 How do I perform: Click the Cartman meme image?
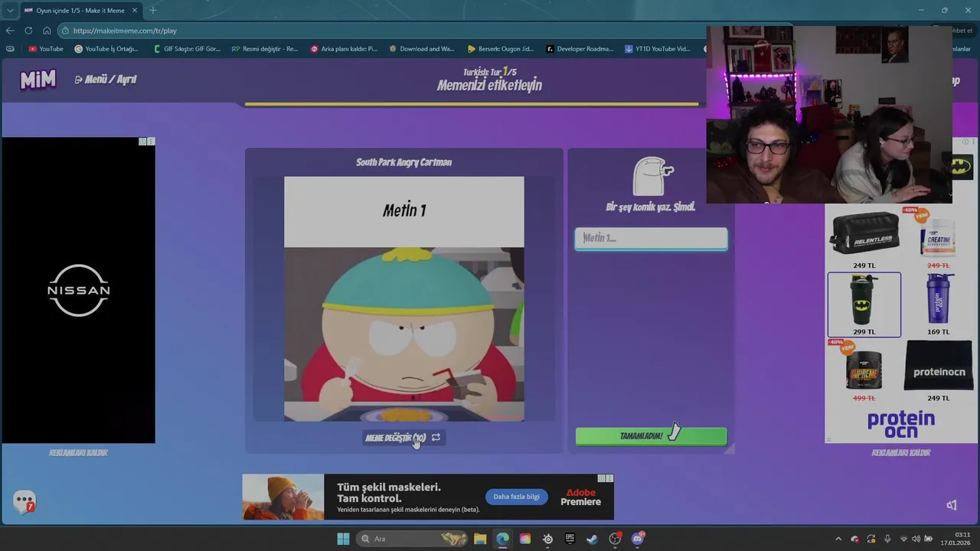pyautogui.click(x=404, y=334)
